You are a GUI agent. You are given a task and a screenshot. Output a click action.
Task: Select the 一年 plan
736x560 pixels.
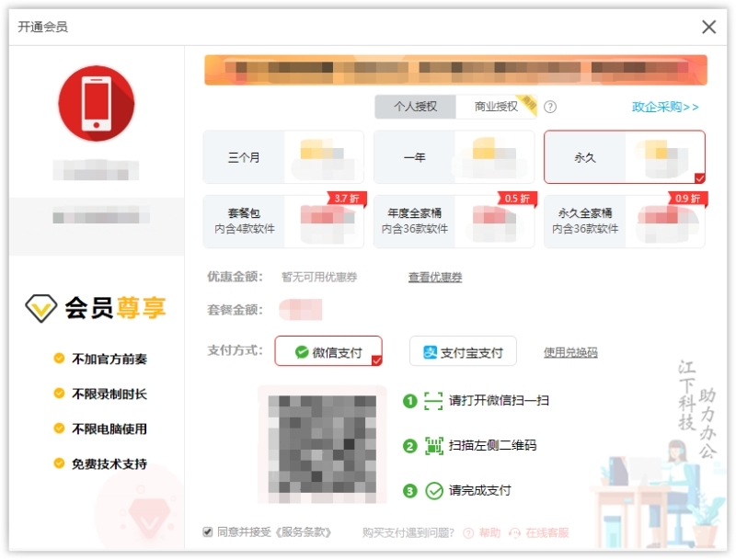tap(454, 156)
